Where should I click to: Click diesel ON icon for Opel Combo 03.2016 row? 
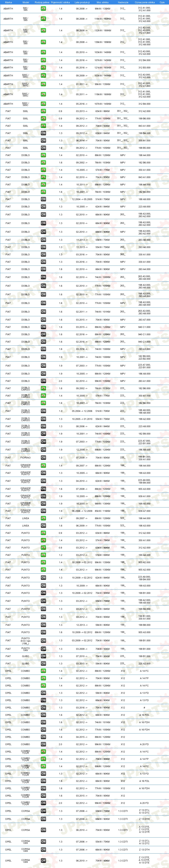[x=43, y=708]
